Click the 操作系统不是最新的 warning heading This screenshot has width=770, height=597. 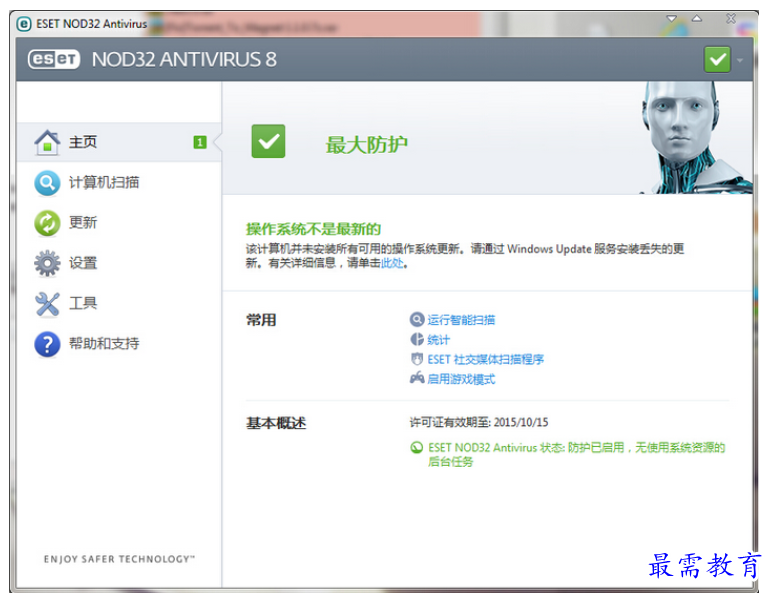313,229
